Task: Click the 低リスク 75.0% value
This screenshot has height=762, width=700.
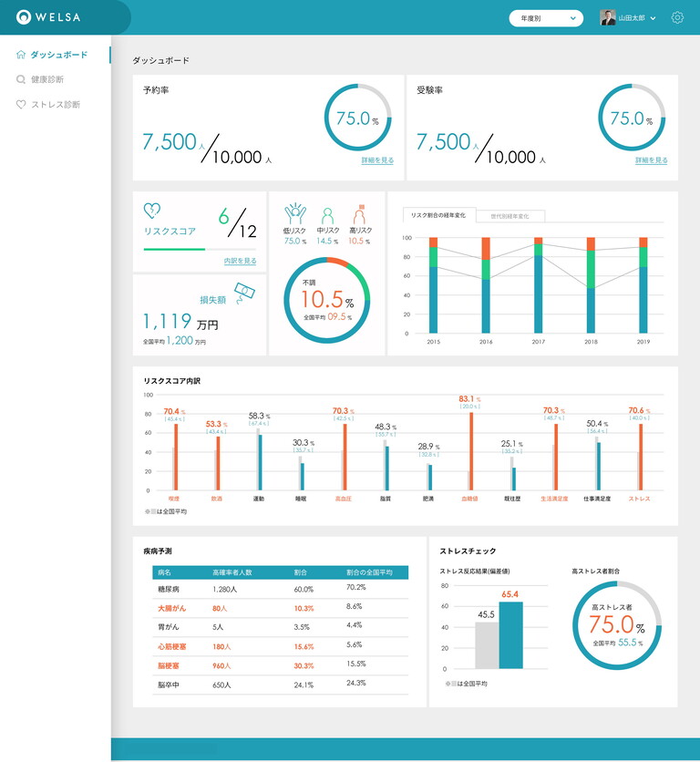Action: coord(295,241)
